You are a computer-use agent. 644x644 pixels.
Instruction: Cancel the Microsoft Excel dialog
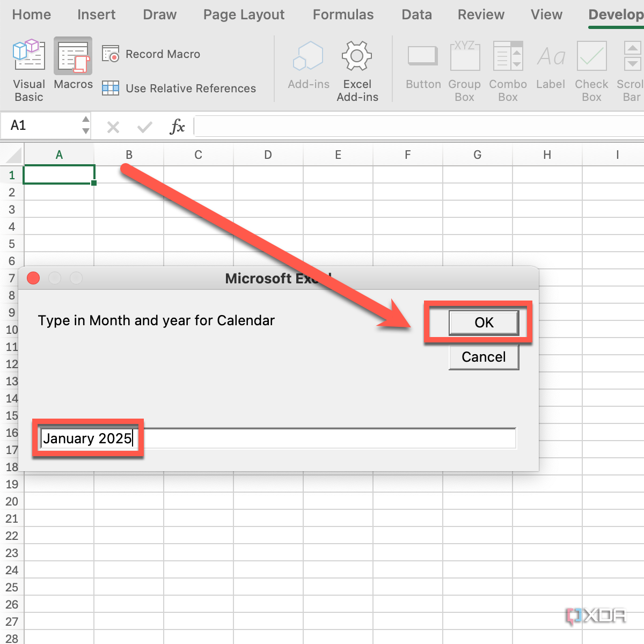(483, 356)
